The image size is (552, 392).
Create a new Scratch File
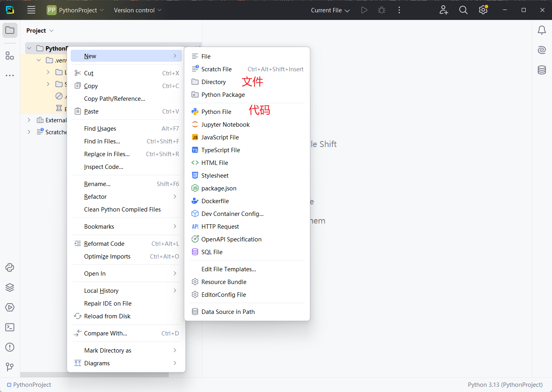(247, 69)
